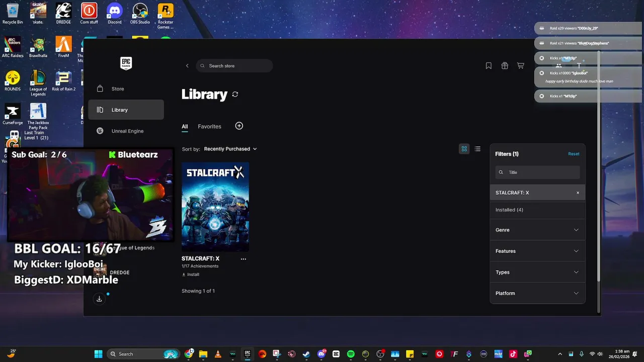Open the STALCRAFT: X cover thumbnail

[215, 207]
